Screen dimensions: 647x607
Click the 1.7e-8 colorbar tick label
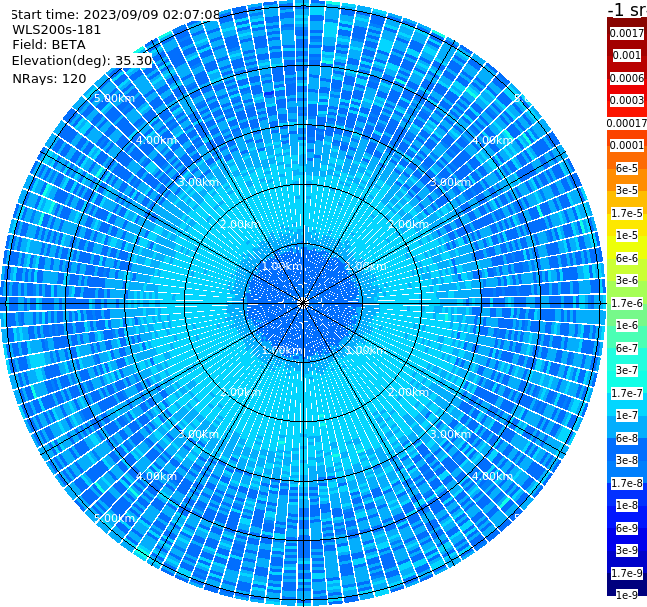tap(627, 483)
